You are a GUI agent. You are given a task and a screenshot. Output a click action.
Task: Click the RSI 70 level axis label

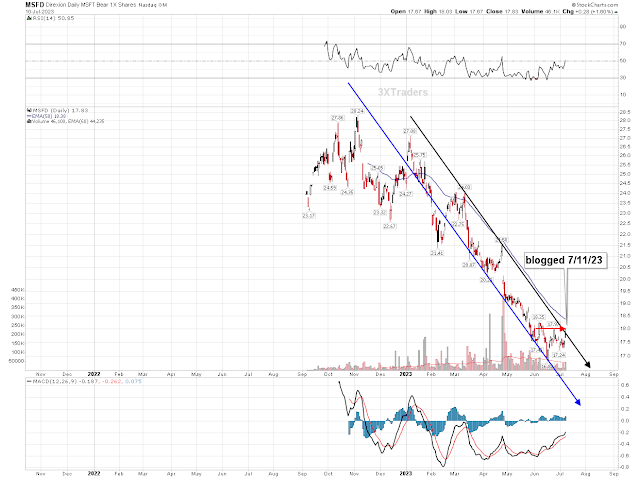[623, 44]
